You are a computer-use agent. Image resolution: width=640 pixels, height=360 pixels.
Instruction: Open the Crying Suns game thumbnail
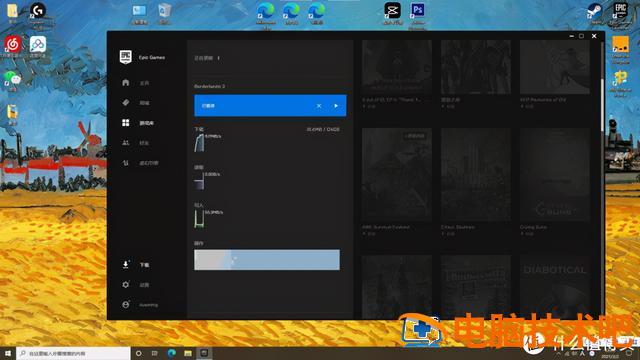click(x=555, y=175)
